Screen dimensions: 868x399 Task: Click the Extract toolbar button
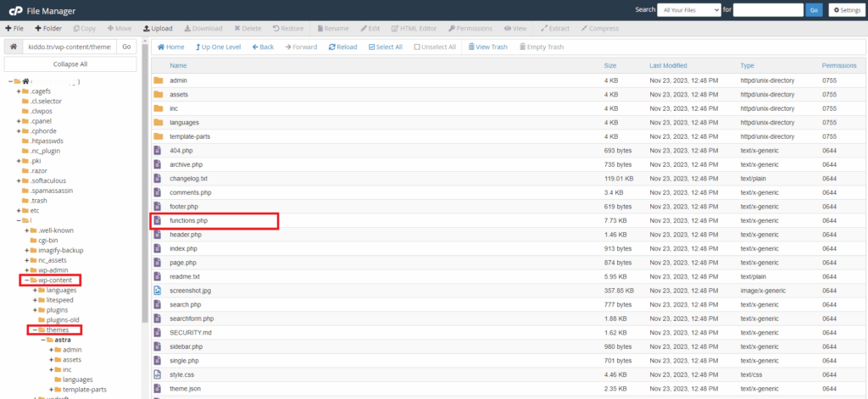coord(554,28)
